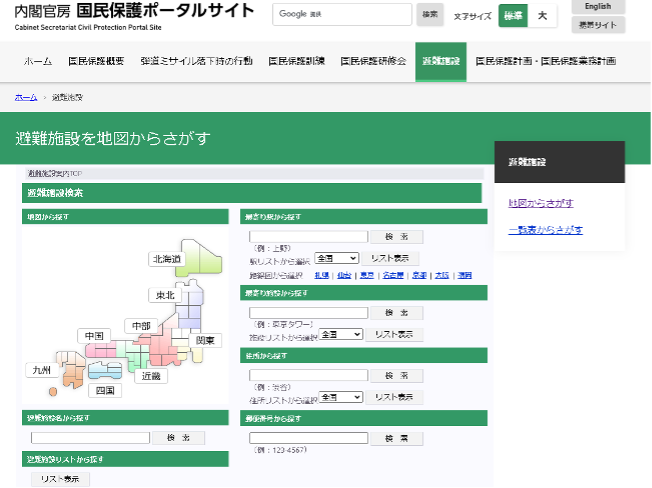The height and width of the screenshot is (488, 652).
Task: Click the site title 国民保護ポータルサイト
Action: 165,11
